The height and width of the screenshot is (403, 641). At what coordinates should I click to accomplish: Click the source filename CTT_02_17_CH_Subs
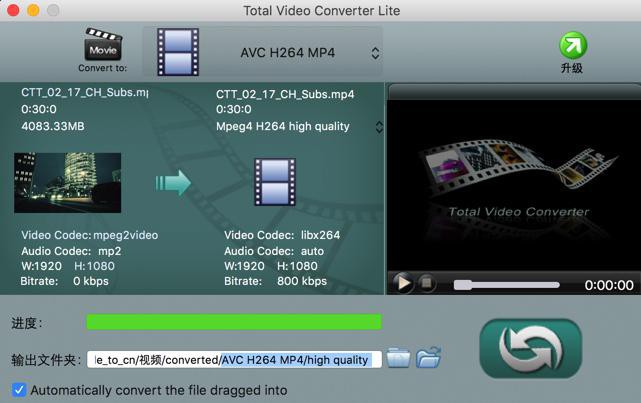(x=85, y=92)
